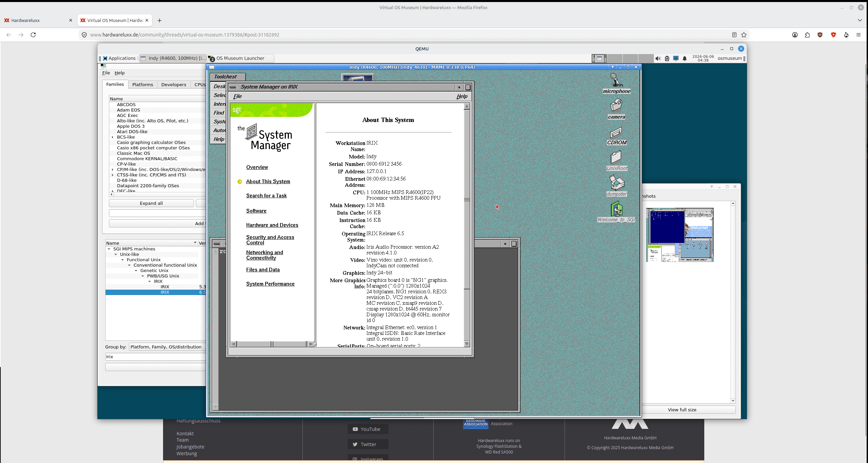Open System Manager window menu button

click(233, 87)
